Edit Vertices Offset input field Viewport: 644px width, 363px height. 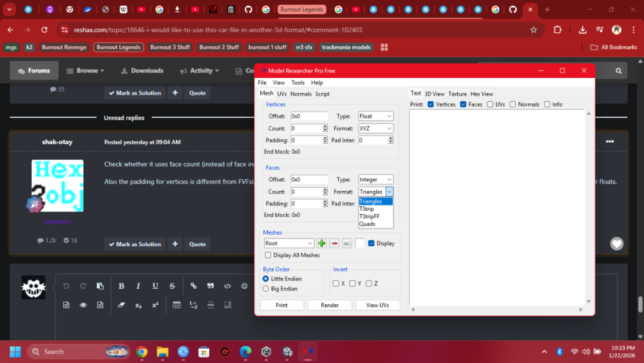point(309,116)
